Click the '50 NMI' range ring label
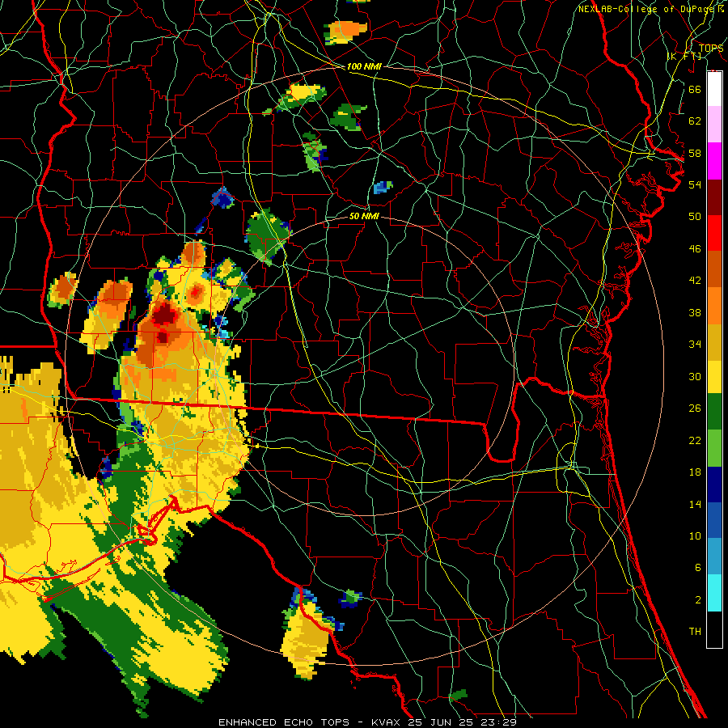The height and width of the screenshot is (728, 728). [364, 216]
